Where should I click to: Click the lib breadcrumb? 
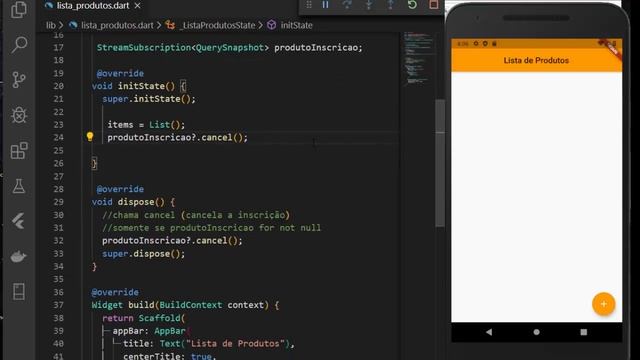[x=50, y=25]
